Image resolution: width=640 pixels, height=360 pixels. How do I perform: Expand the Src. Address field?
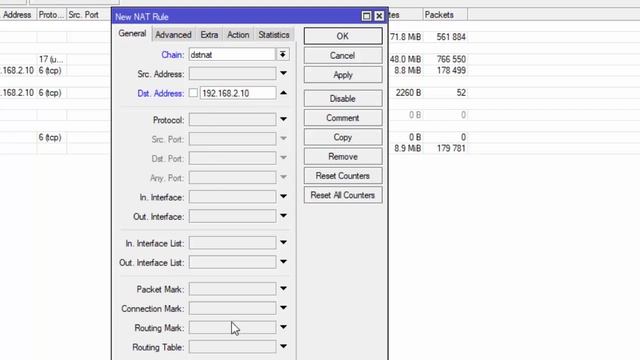283,73
